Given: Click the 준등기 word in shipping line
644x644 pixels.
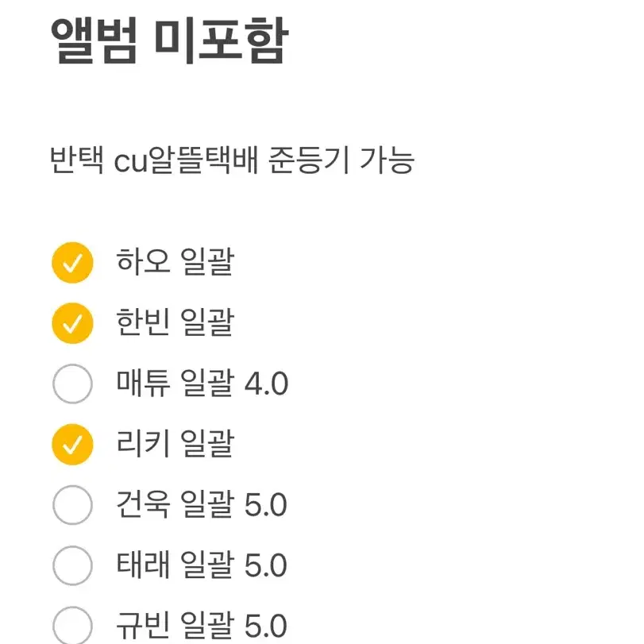Looking at the screenshot, I should pos(309,160).
